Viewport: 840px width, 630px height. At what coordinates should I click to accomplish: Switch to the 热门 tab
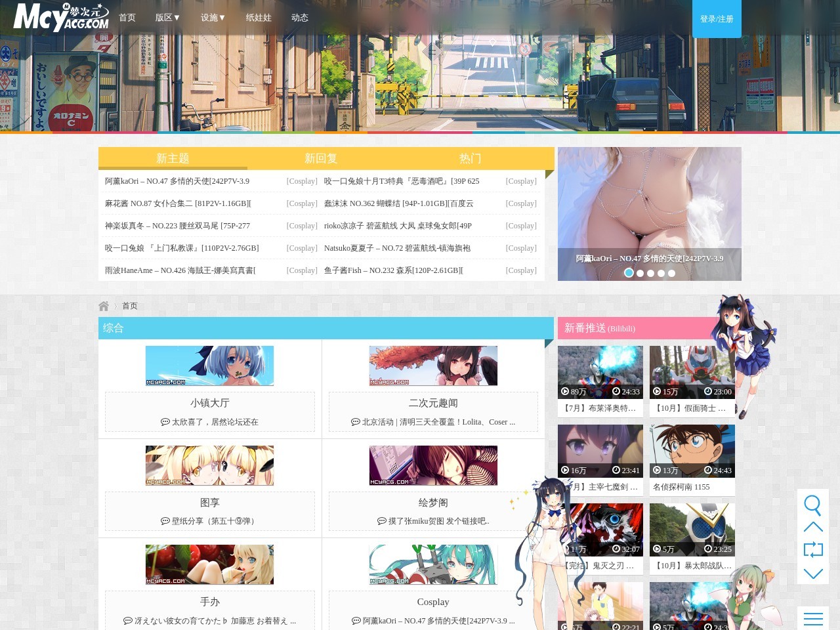471,158
